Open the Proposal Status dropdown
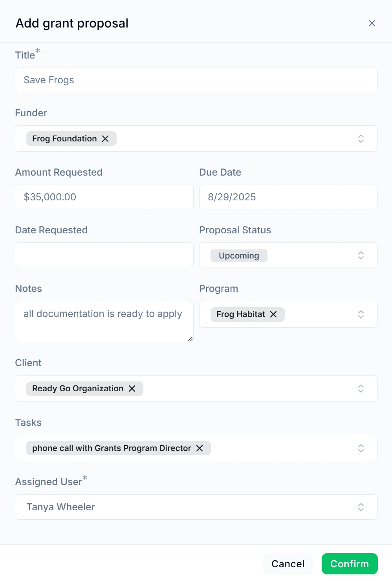Screen dimensions: 392x581 pos(361,255)
